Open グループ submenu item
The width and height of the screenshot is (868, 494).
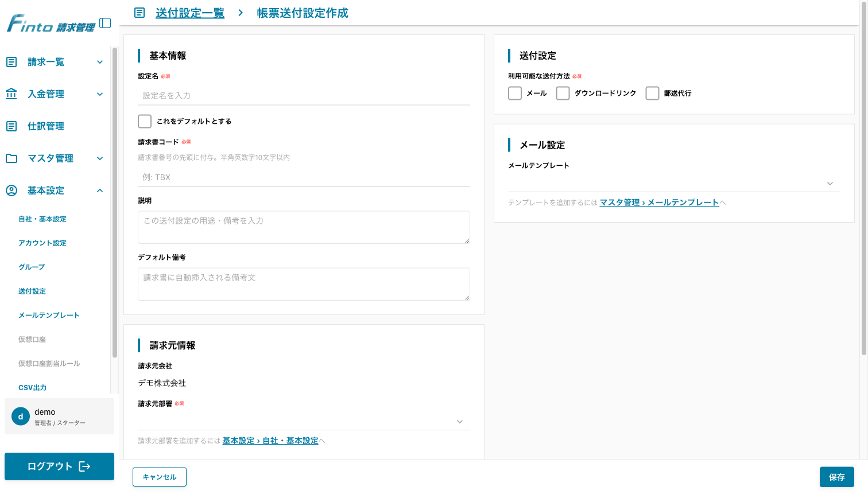pyautogui.click(x=32, y=267)
